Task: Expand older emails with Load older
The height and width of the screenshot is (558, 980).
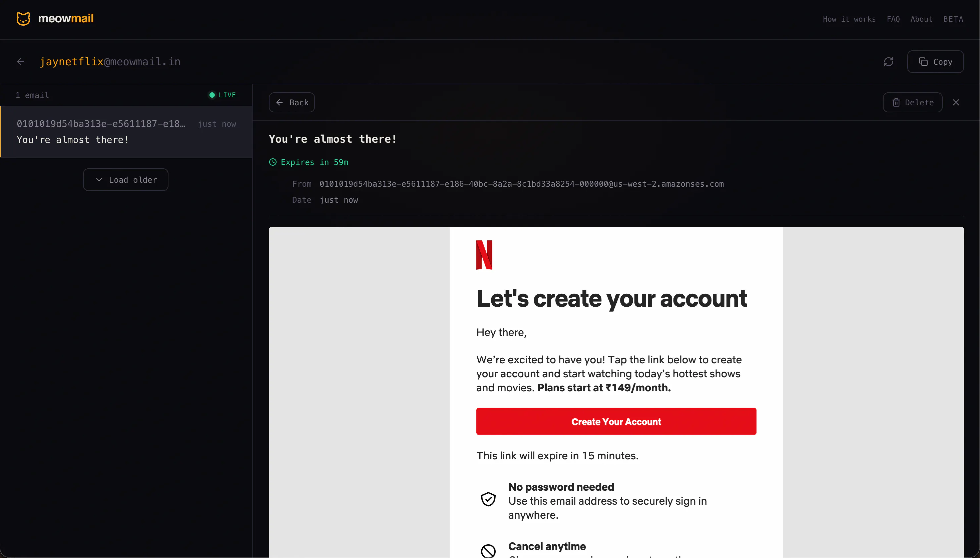Action: (x=126, y=180)
